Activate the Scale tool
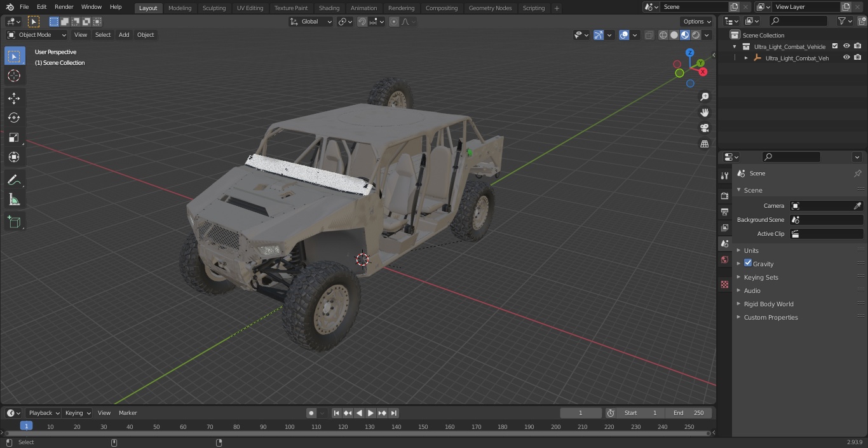Image resolution: width=868 pixels, height=448 pixels. pos(14,138)
